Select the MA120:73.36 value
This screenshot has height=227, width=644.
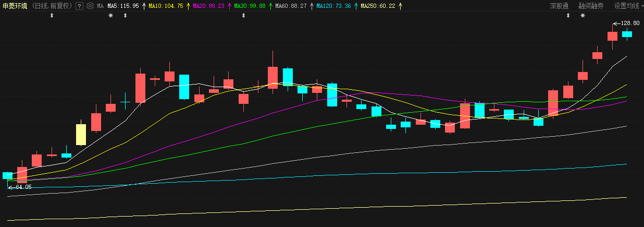[x=333, y=6]
